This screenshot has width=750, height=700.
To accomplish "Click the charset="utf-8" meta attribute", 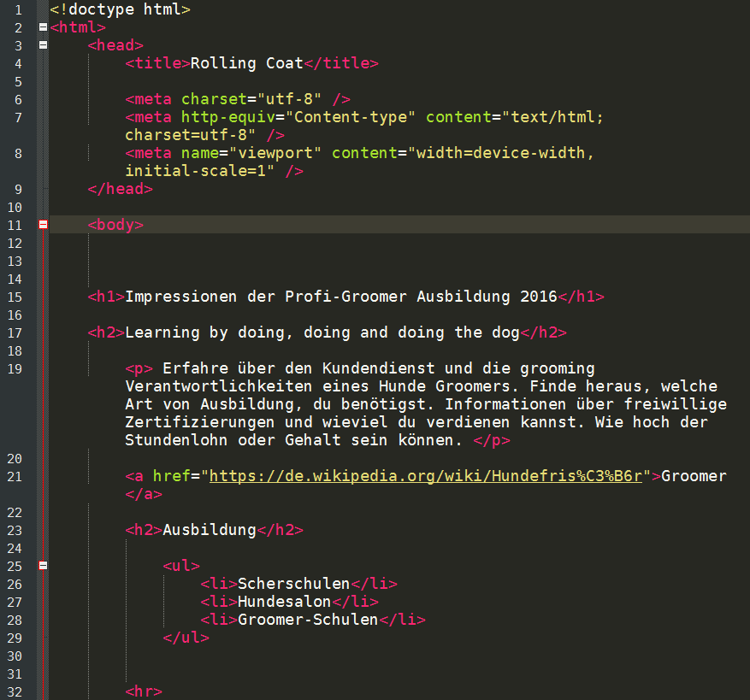I will 251,99.
